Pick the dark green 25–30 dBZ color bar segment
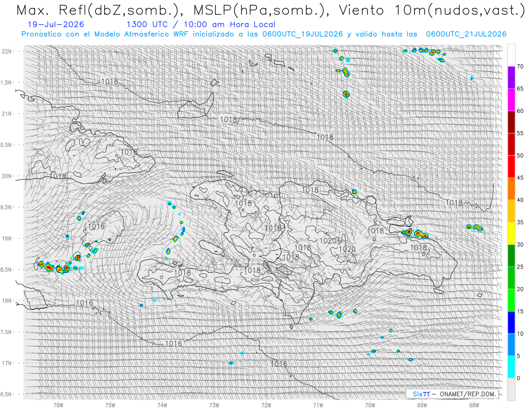Screen dimensions: 532x411 [x=511, y=255]
